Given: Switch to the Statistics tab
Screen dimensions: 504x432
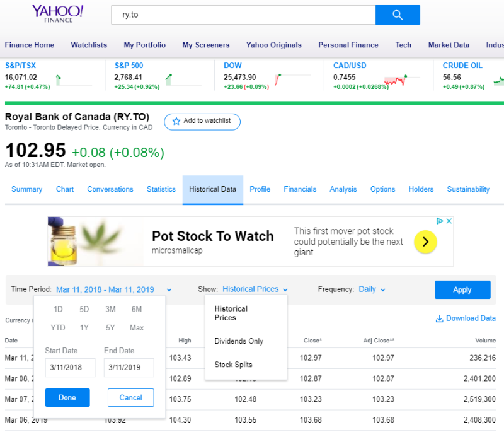Looking at the screenshot, I should pos(161,189).
